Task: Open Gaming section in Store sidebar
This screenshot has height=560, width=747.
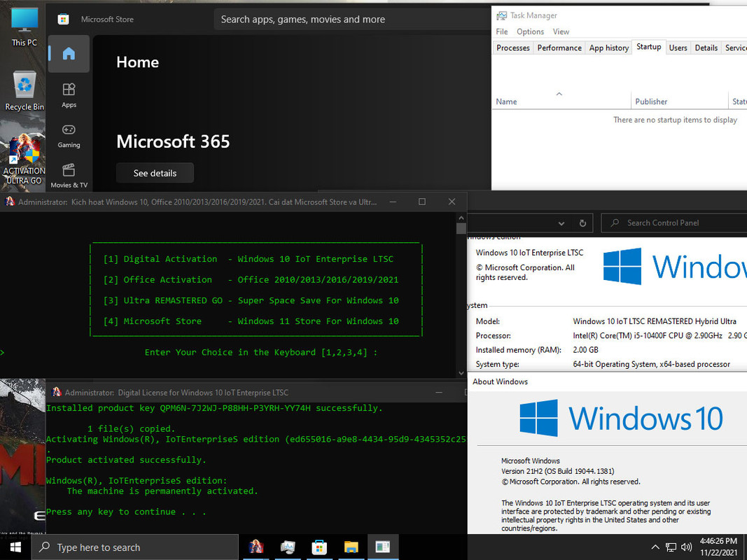Action: click(69, 136)
